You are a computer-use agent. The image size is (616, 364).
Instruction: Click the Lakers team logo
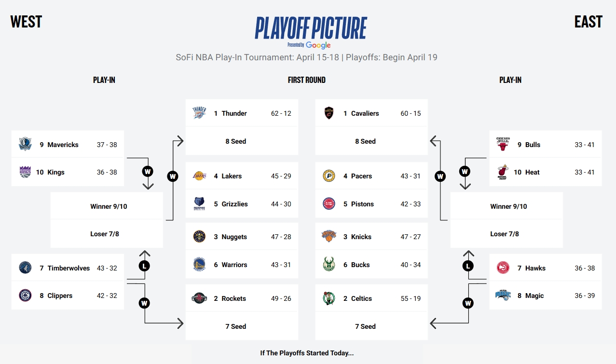pyautogui.click(x=199, y=176)
